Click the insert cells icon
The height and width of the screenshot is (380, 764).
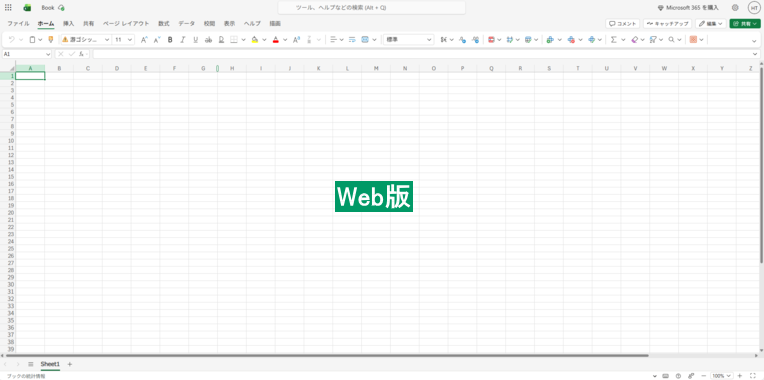(550, 40)
